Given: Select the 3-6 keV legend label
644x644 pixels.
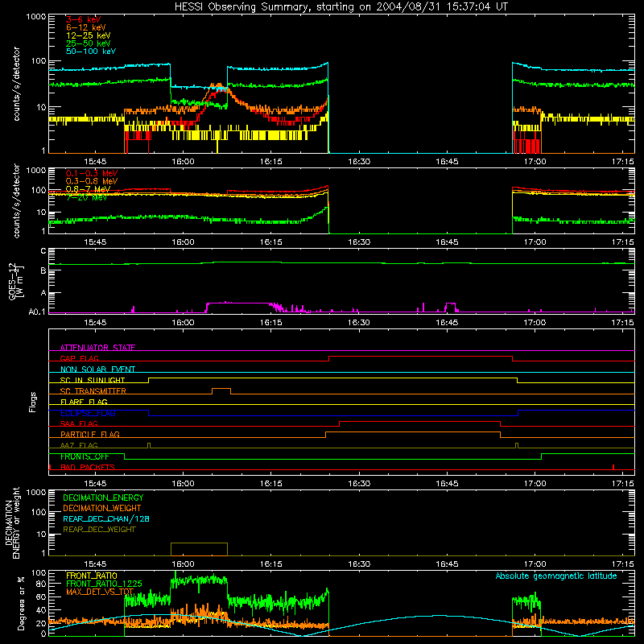Looking at the screenshot, I should [x=84, y=19].
